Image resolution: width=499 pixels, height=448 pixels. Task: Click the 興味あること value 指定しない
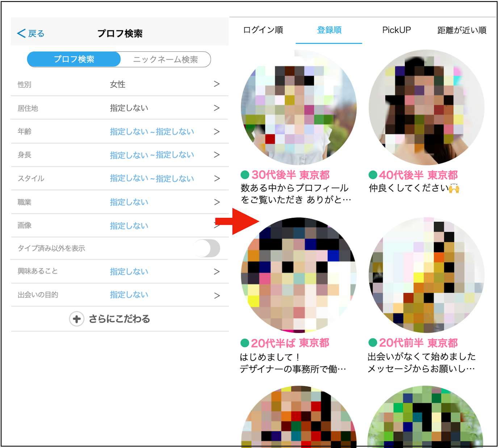129,271
